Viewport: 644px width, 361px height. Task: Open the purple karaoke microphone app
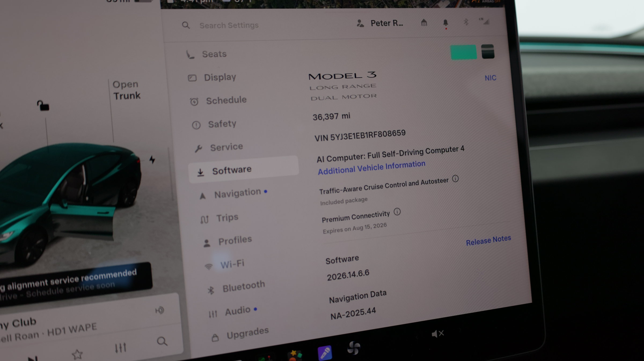pyautogui.click(x=325, y=353)
